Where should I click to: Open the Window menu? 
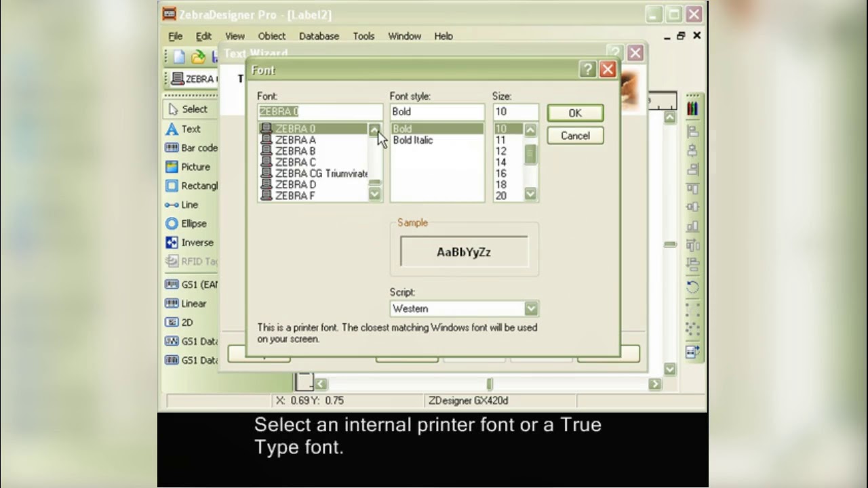tap(404, 36)
